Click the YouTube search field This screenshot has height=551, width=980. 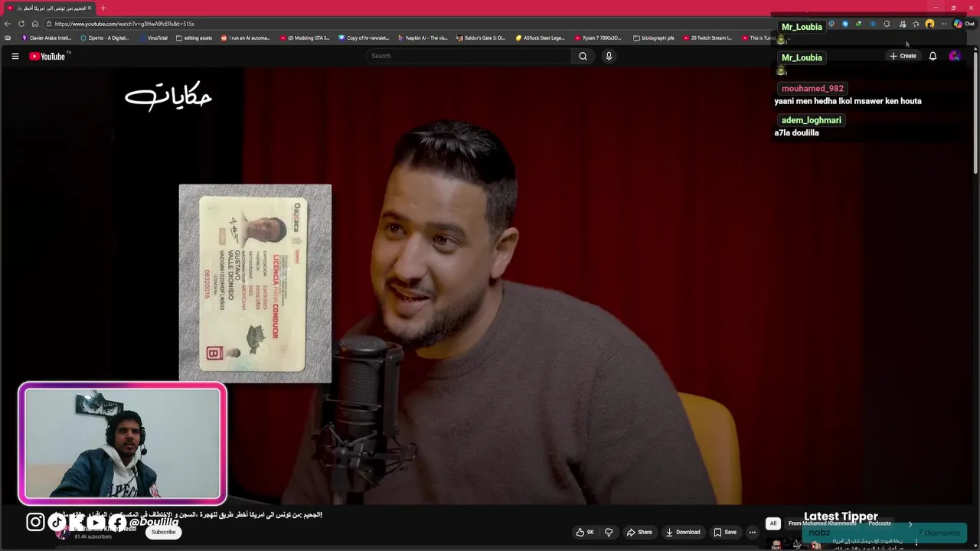coord(469,56)
